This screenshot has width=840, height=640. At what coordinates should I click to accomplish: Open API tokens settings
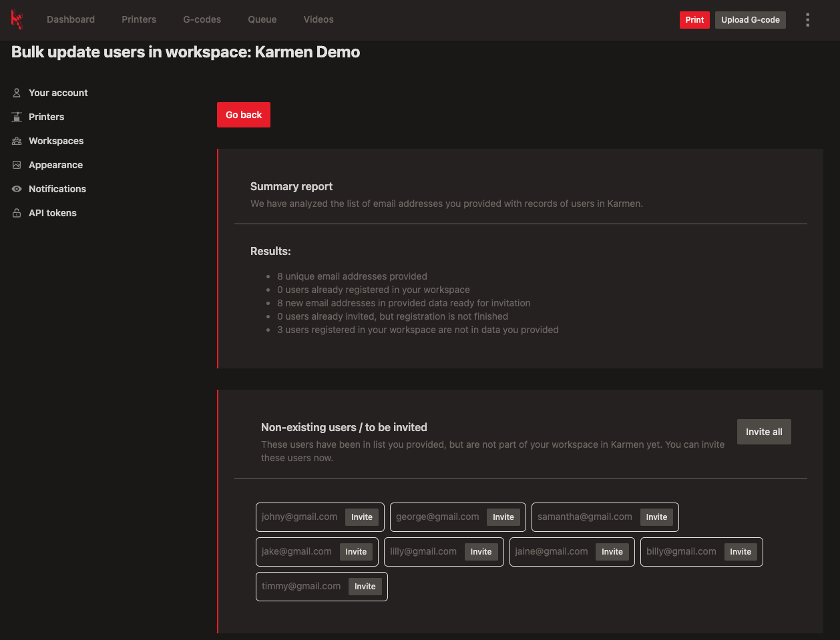[53, 213]
